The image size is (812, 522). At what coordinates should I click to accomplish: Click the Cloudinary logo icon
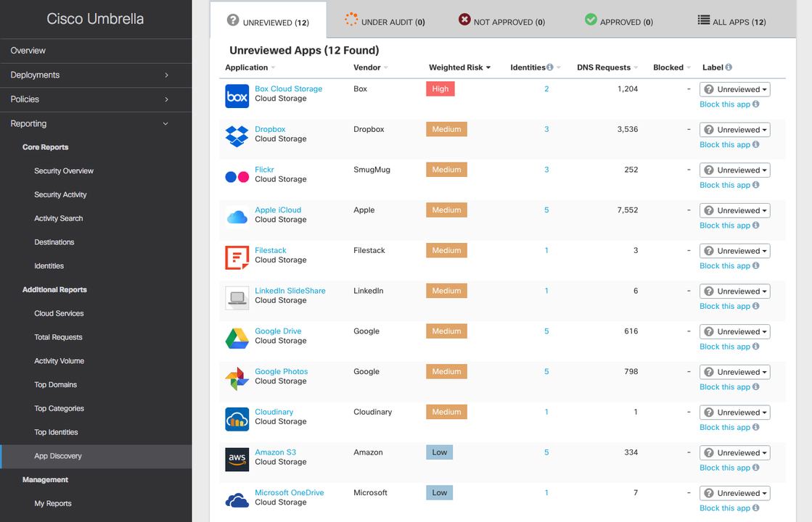(237, 419)
